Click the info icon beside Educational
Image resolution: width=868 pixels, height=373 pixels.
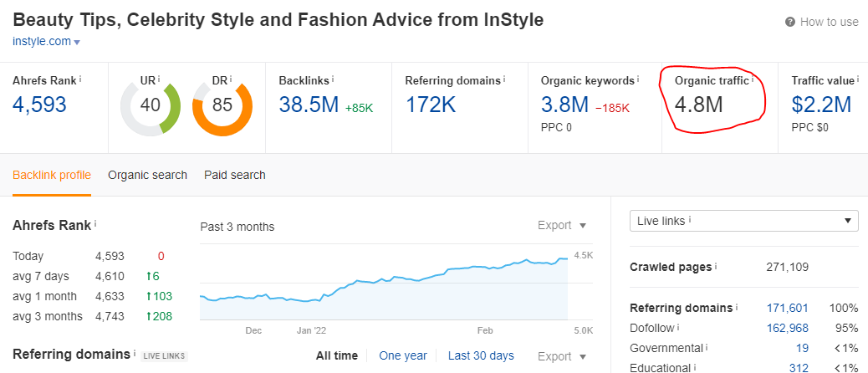[695, 367]
